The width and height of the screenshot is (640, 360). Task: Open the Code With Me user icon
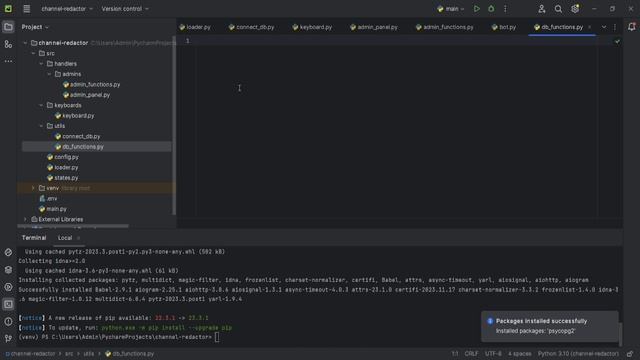click(x=542, y=9)
